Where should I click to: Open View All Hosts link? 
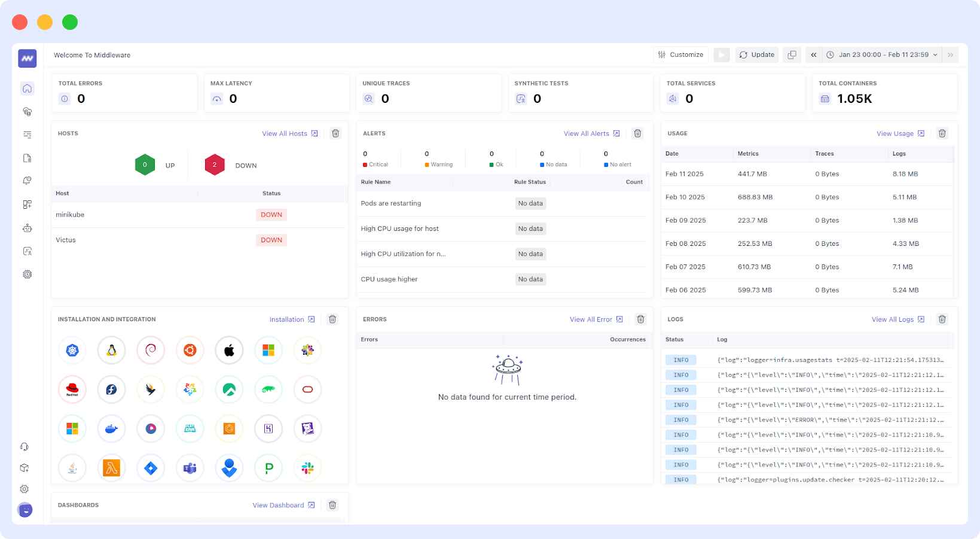[x=285, y=133]
